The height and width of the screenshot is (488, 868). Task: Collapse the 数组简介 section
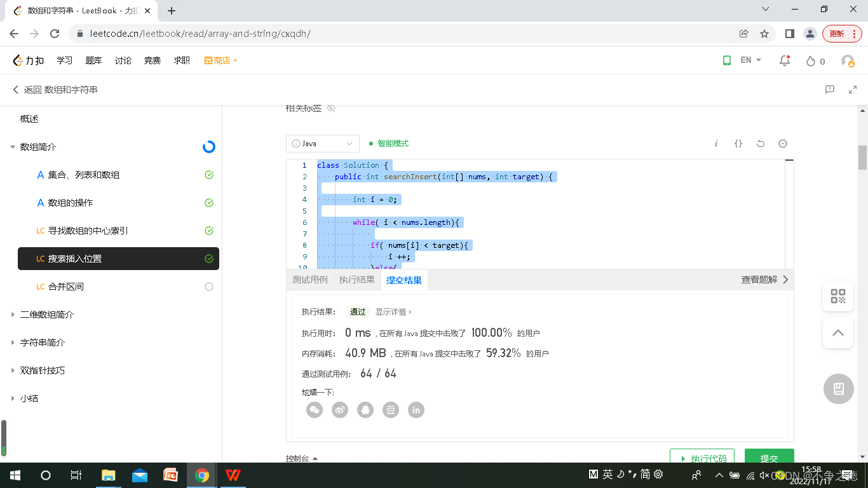(13, 147)
